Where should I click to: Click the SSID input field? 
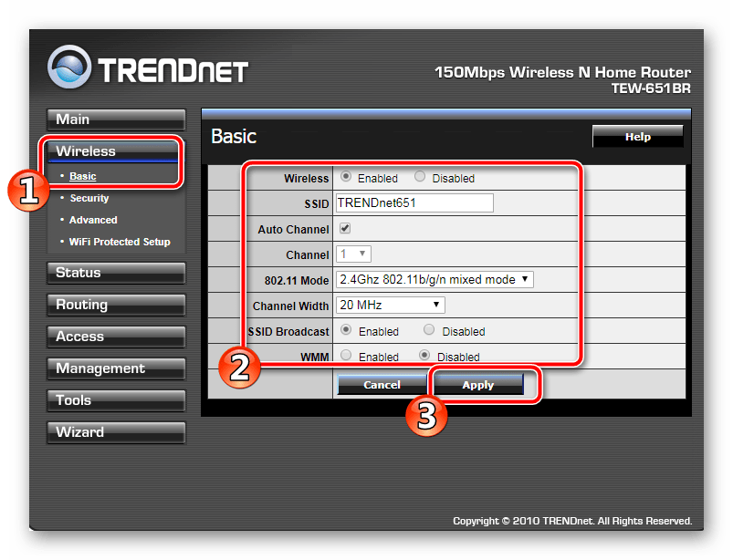point(414,202)
